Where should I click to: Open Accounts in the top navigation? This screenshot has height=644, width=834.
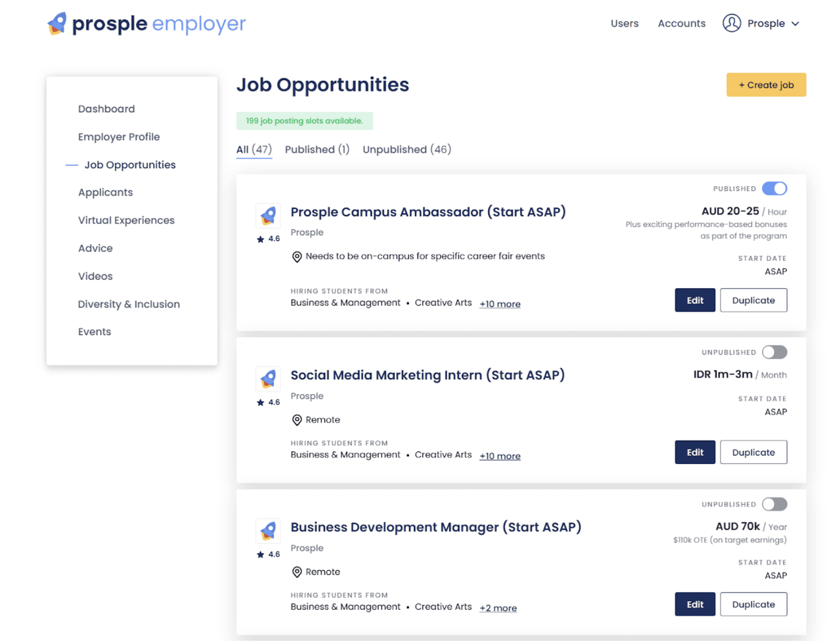coord(681,23)
